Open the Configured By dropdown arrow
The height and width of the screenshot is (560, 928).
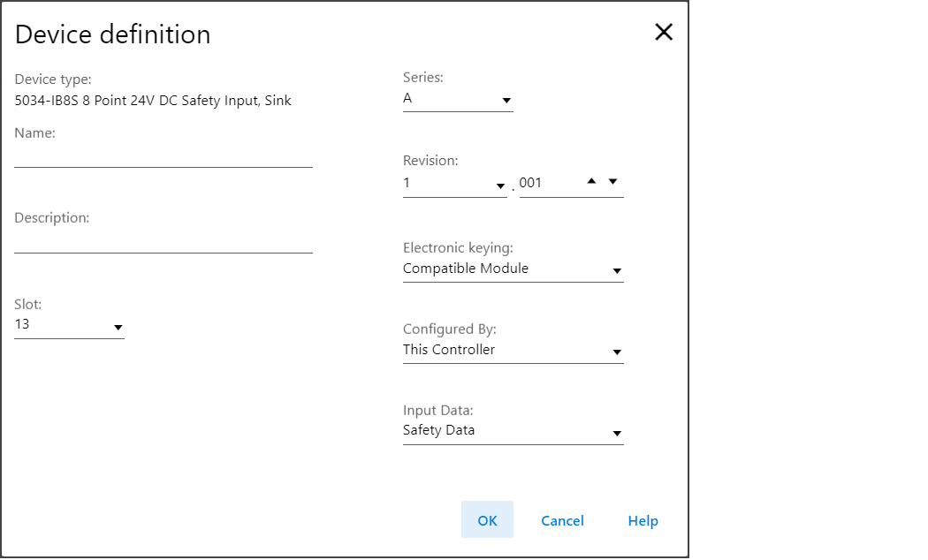(617, 352)
